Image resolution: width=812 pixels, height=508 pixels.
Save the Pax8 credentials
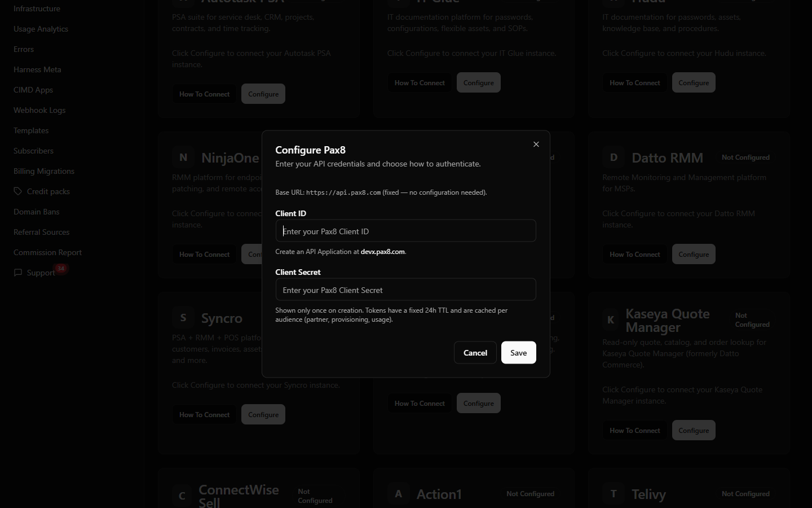click(x=518, y=353)
